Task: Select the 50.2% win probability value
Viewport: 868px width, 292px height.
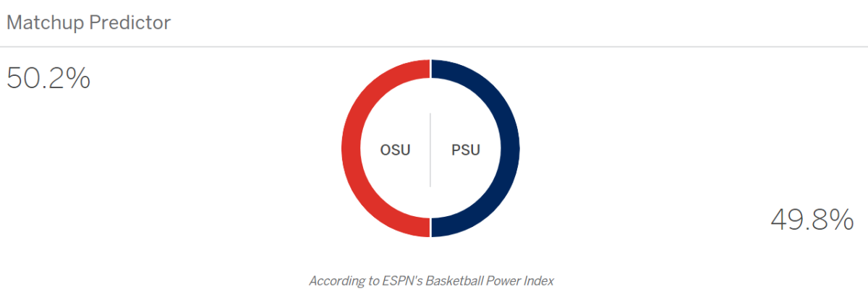Action: tap(48, 78)
